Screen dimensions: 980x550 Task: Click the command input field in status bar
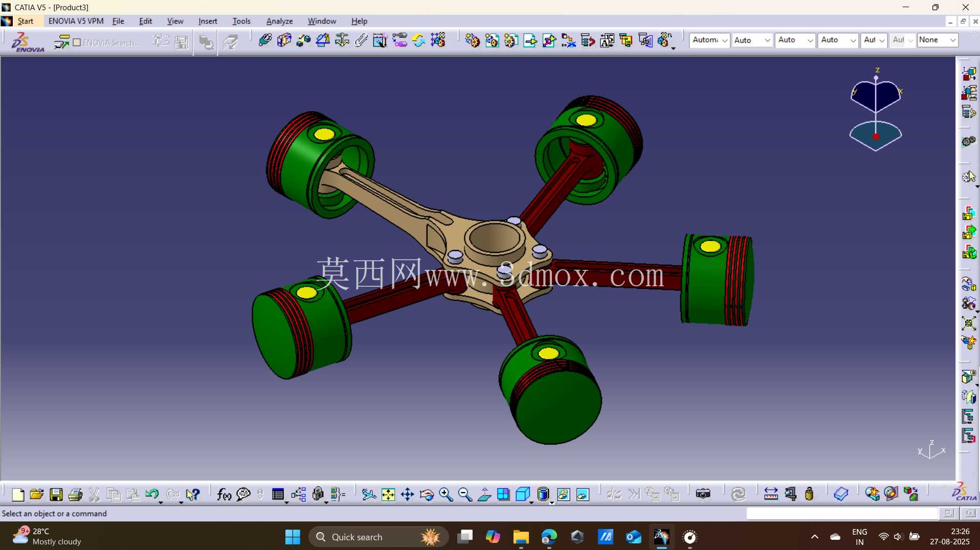pos(842,513)
